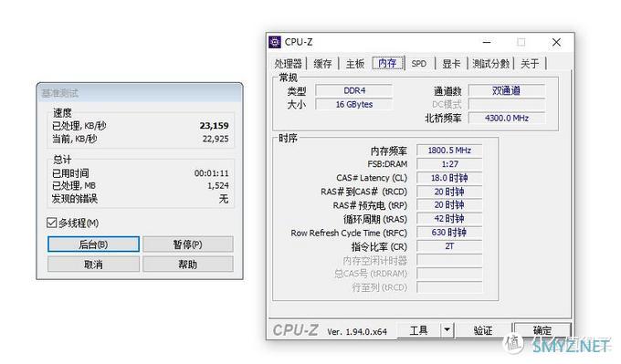Minimize the CPU-Z window
The height and width of the screenshot is (364, 621).
[487, 42]
